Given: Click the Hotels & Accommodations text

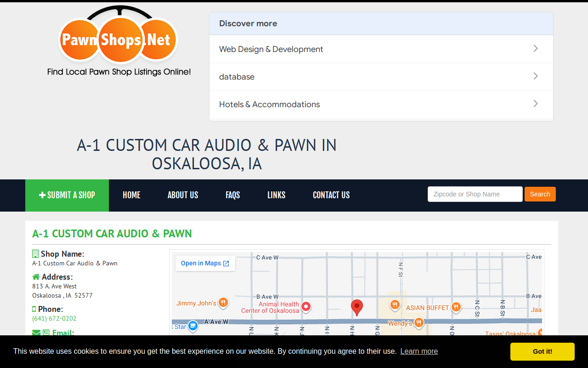Looking at the screenshot, I should tap(269, 104).
